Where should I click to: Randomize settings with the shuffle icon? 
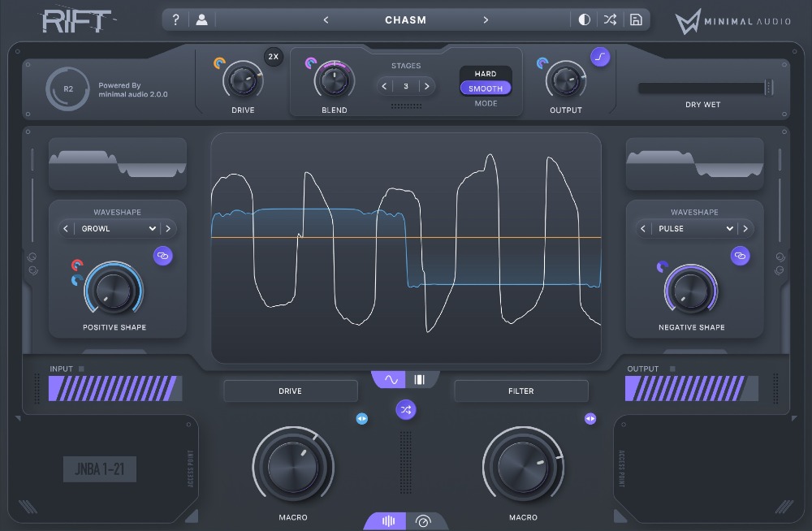pos(610,19)
